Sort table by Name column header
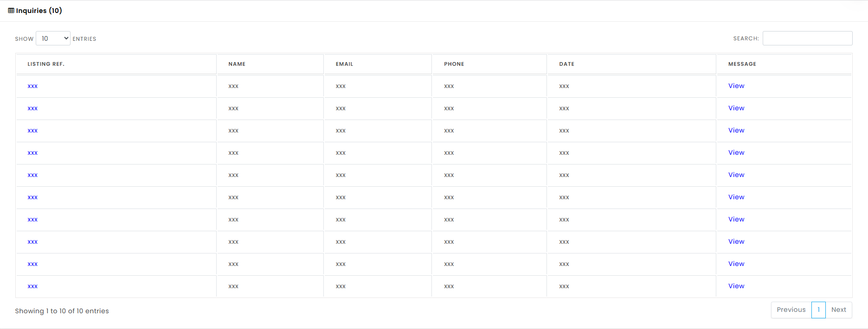This screenshot has height=329, width=868. point(270,64)
